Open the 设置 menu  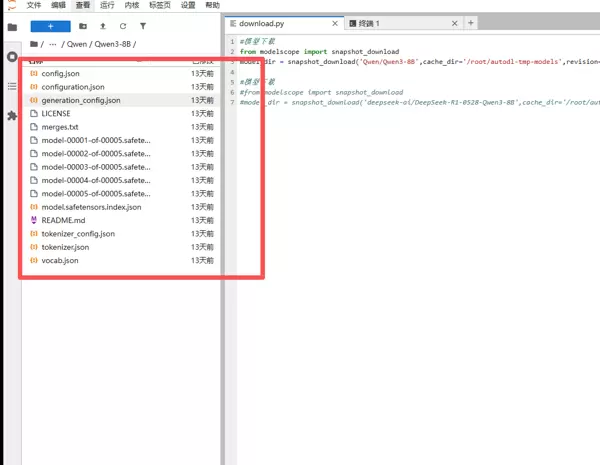[x=188, y=5]
